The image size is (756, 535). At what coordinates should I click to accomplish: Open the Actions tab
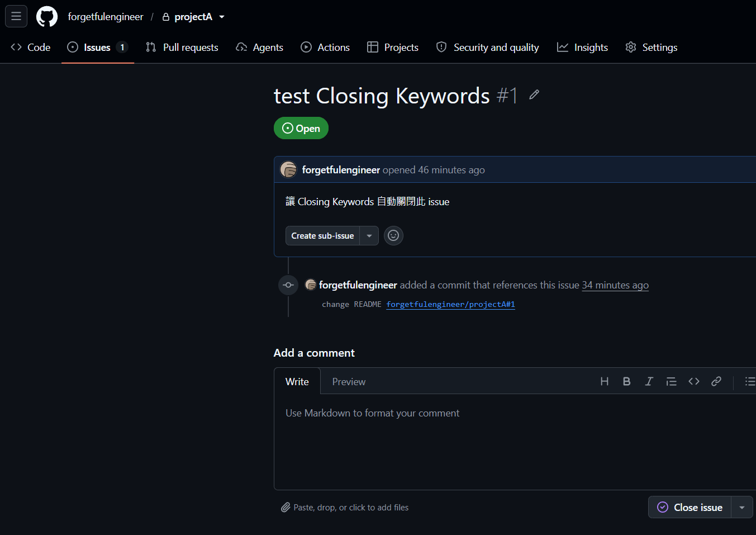pyautogui.click(x=325, y=48)
